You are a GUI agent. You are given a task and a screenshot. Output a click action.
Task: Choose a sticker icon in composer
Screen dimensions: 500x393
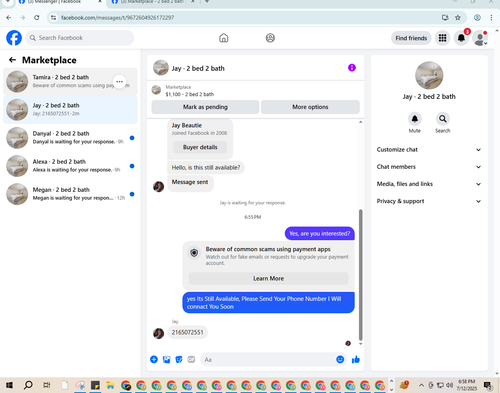(179, 359)
